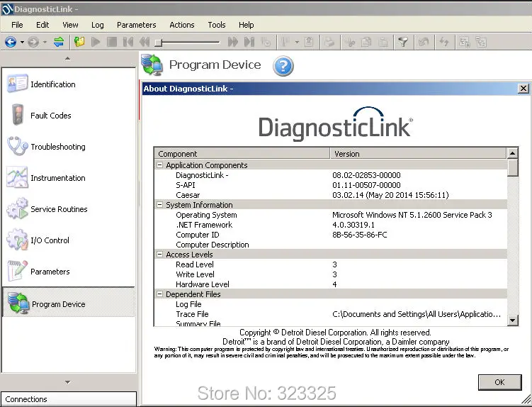This screenshot has width=532, height=407.
Task: Open the Log menu
Action: pyautogui.click(x=97, y=25)
